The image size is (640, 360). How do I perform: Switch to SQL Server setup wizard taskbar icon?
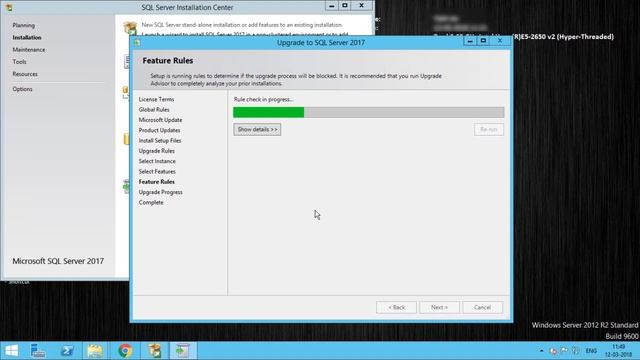[x=182, y=351]
